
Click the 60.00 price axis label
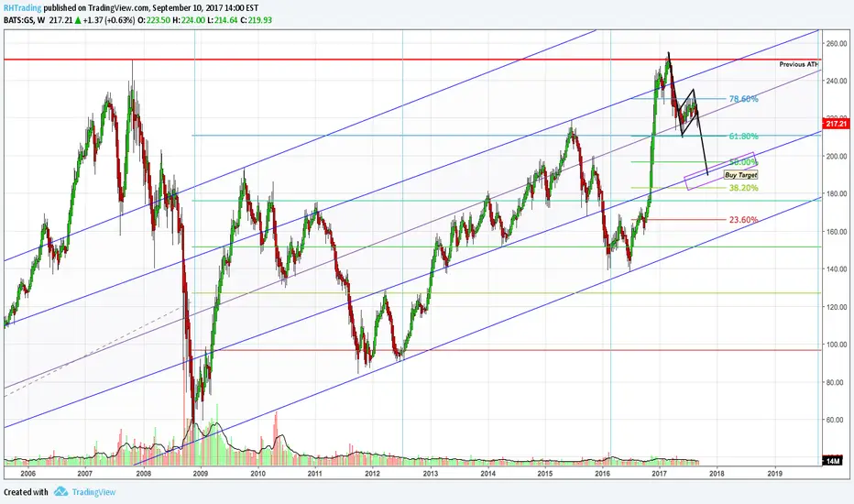836,420
